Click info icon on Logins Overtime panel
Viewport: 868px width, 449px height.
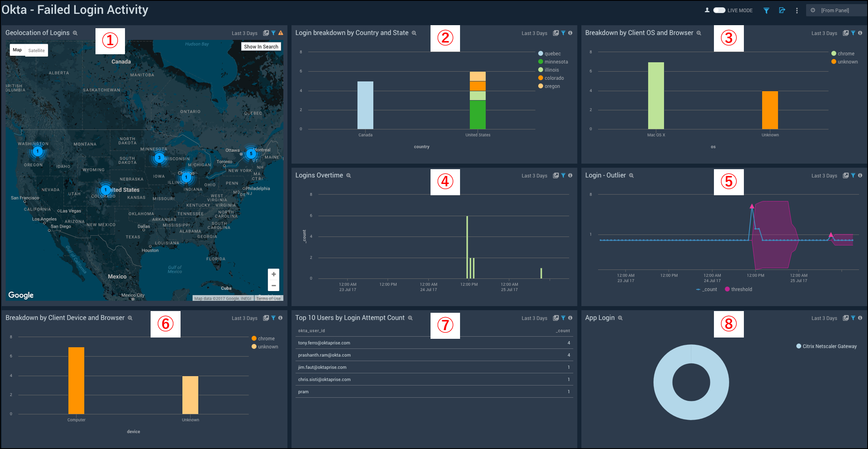tap(570, 176)
